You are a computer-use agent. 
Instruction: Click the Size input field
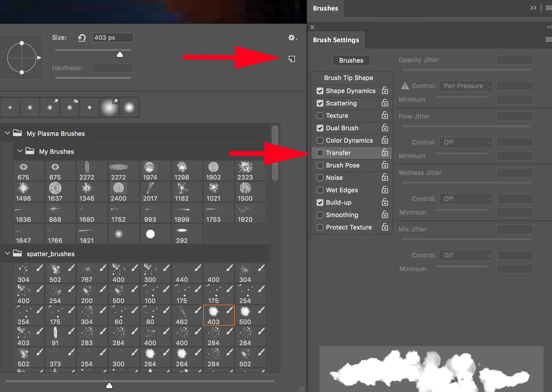(x=113, y=38)
